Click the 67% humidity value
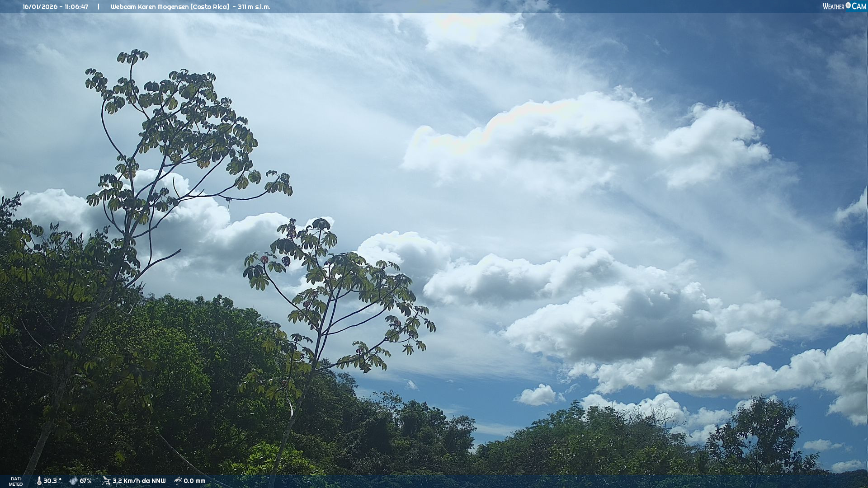868x488 pixels. tap(85, 481)
